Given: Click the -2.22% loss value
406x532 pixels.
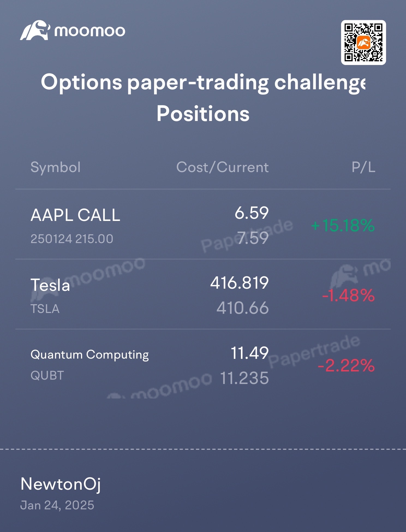Looking at the screenshot, I should [x=346, y=366].
